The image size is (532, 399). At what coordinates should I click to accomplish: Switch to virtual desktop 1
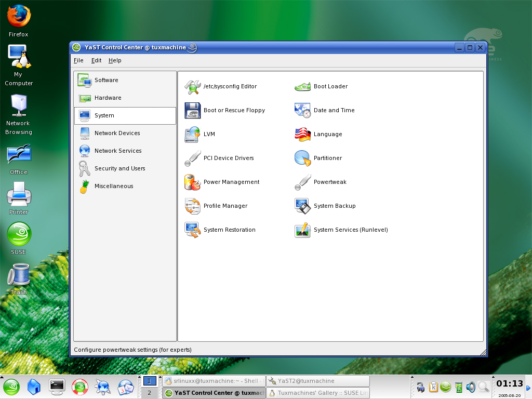click(x=149, y=381)
